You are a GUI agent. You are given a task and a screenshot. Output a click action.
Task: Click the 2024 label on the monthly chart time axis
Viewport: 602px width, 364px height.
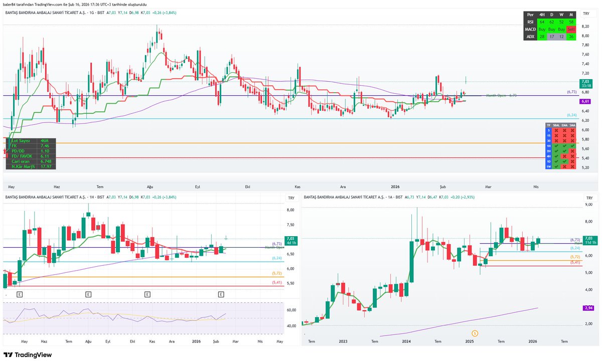pos(406,341)
